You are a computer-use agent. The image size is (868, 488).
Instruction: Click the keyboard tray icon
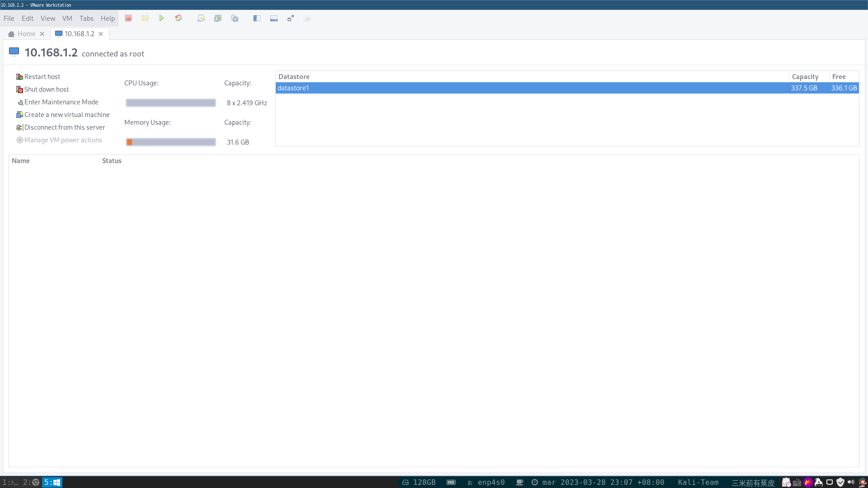pyautogui.click(x=797, y=483)
